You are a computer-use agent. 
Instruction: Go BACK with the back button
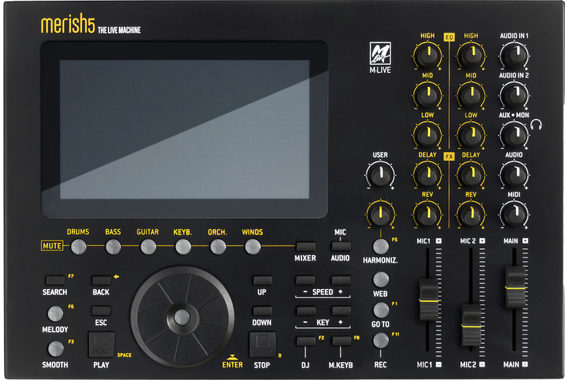(101, 280)
